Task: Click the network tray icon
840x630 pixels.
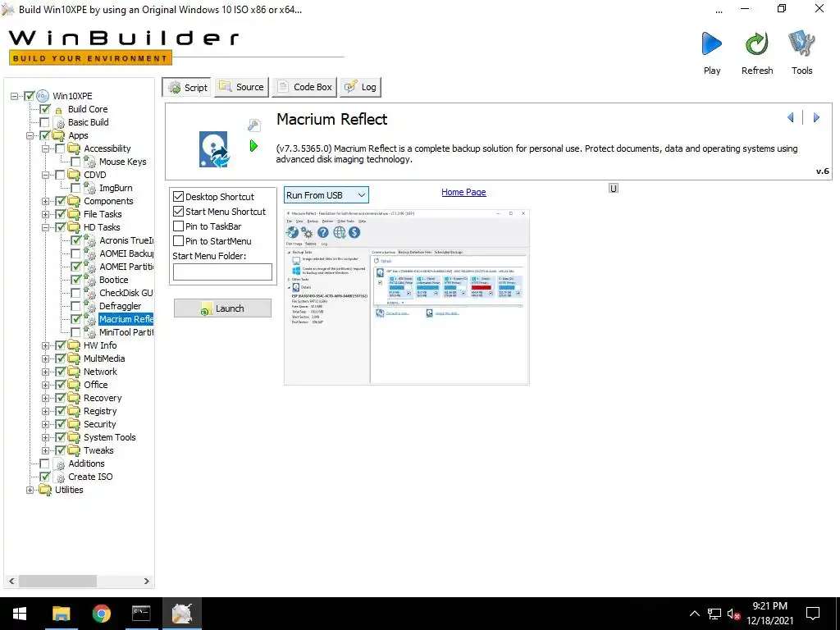Action: tap(714, 614)
